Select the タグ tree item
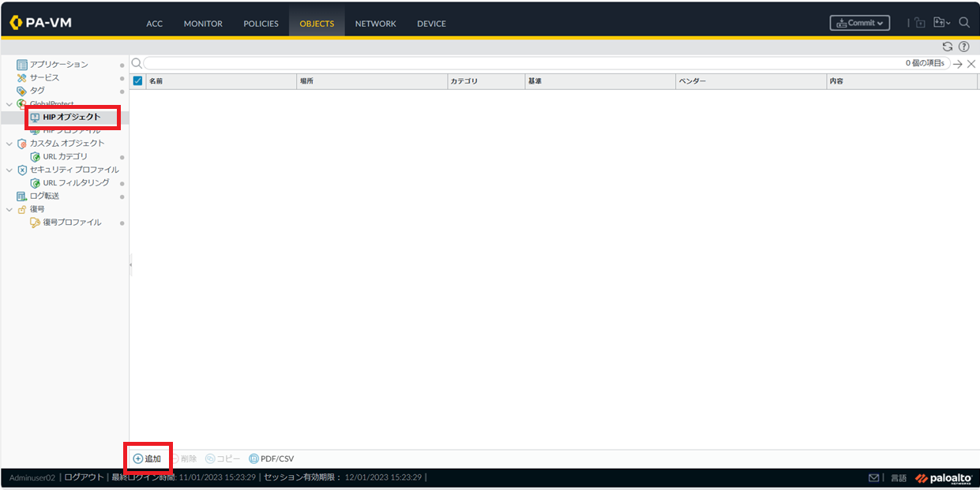 coord(37,91)
